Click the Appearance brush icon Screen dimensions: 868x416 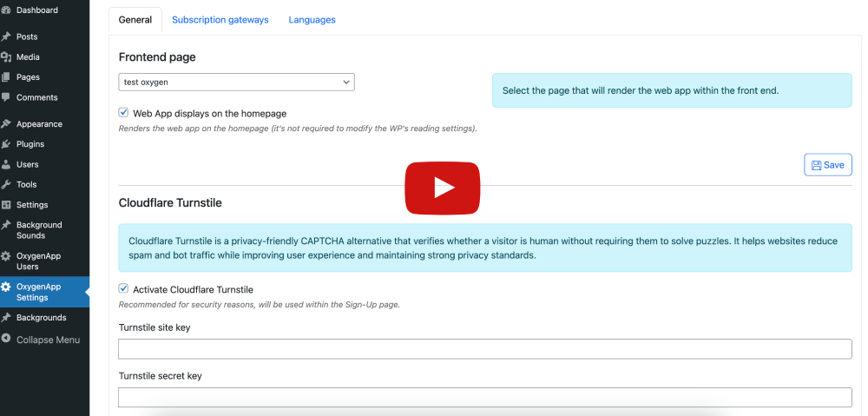(x=6, y=124)
